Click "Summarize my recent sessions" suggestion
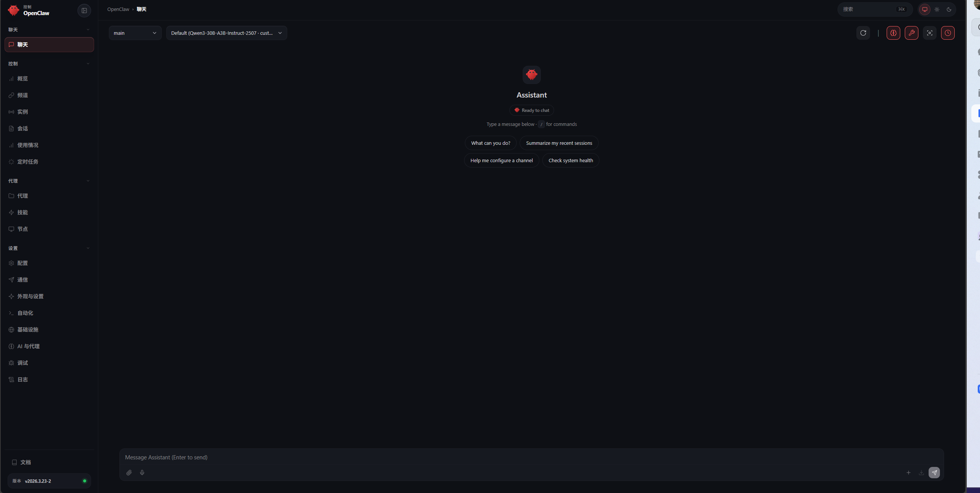The height and width of the screenshot is (493, 980). click(x=559, y=143)
